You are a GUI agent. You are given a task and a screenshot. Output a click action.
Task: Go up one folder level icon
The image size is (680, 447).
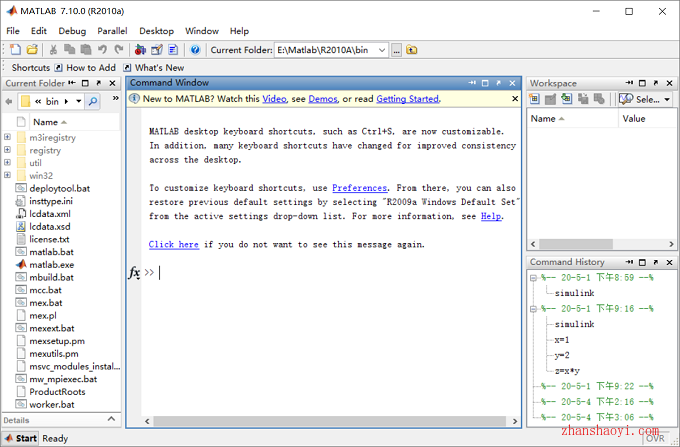click(412, 50)
